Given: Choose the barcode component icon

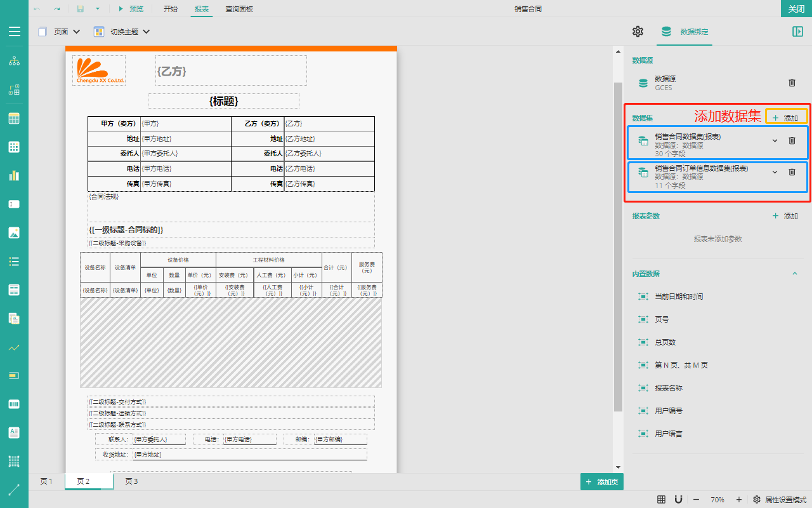Looking at the screenshot, I should coord(14,404).
